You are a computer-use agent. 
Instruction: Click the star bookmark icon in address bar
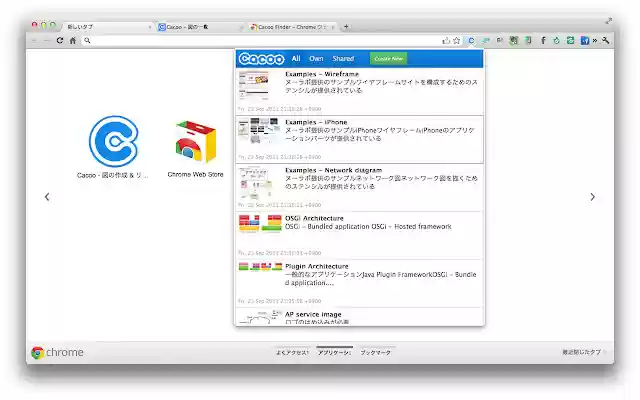coord(457,40)
